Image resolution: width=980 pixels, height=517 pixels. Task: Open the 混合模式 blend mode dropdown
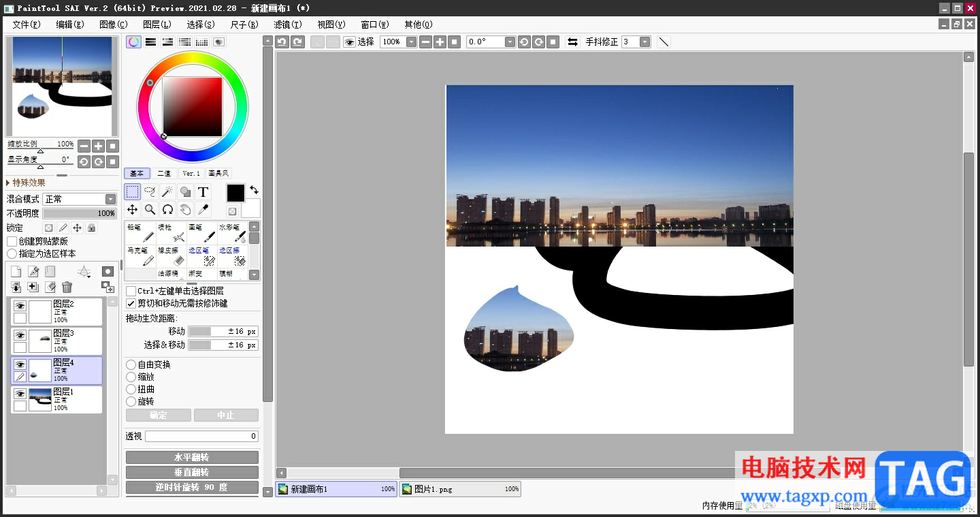pos(80,199)
